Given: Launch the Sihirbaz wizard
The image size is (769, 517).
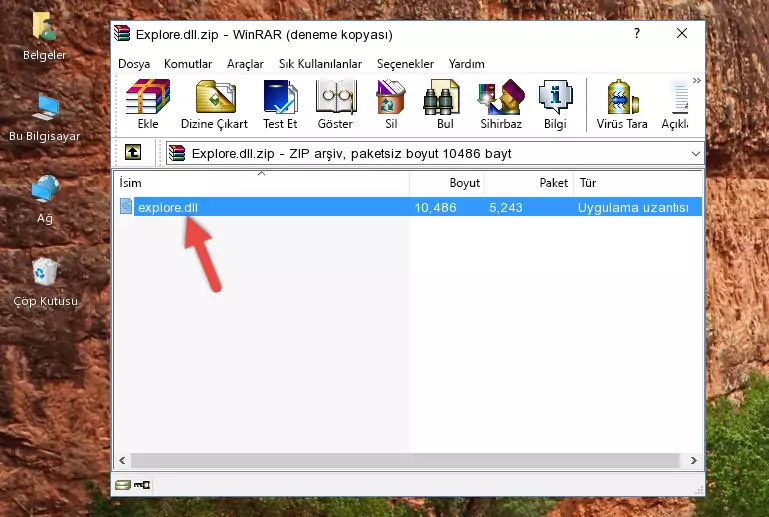Looking at the screenshot, I should [501, 104].
